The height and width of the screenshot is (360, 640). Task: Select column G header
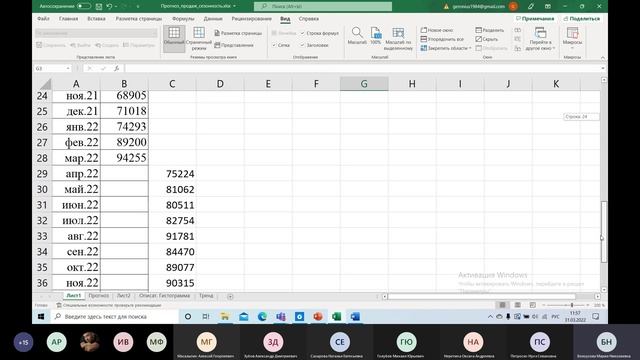pyautogui.click(x=364, y=84)
